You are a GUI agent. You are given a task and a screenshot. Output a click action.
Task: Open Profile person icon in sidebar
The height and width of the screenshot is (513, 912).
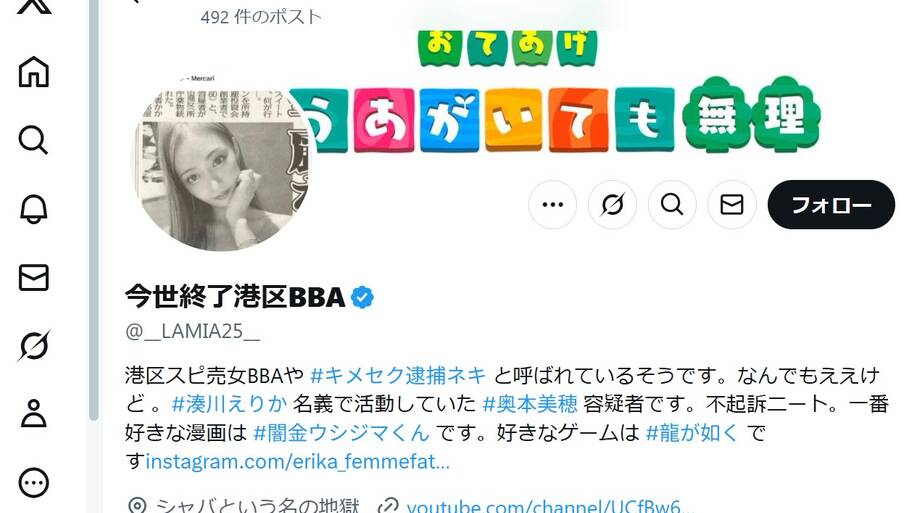coord(34,414)
